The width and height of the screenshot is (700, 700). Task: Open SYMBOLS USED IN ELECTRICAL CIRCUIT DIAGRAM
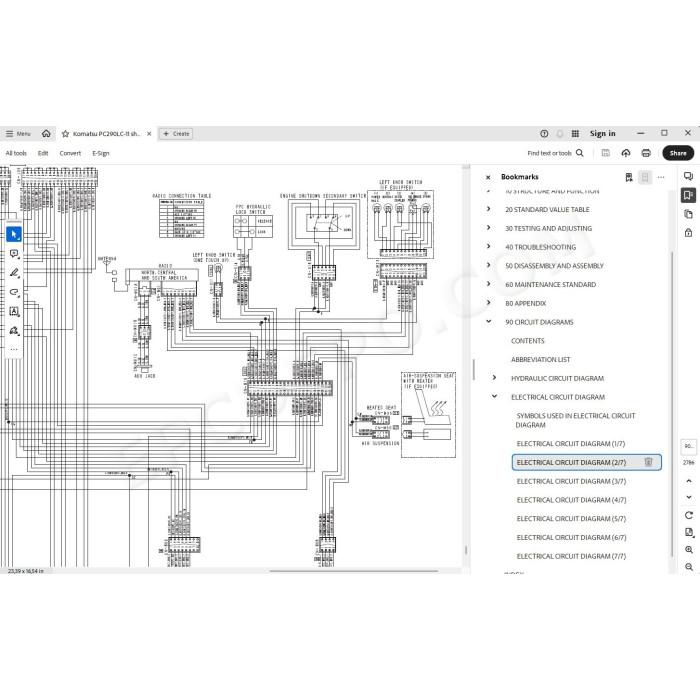tap(575, 421)
